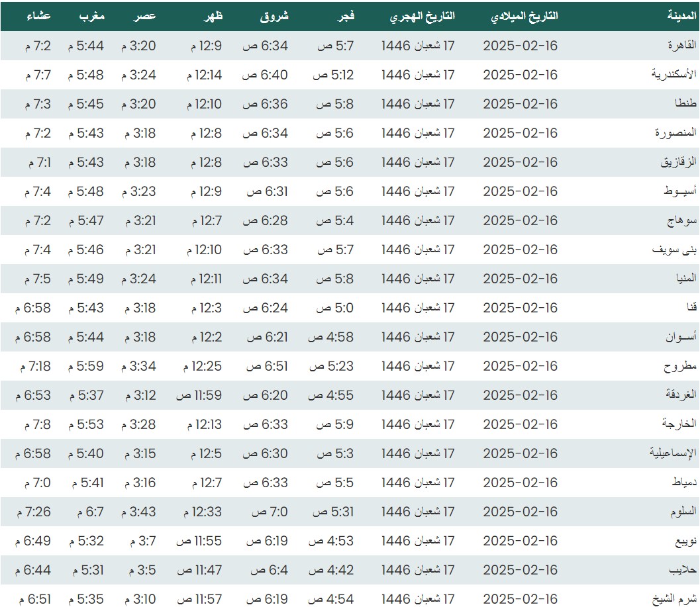The width and height of the screenshot is (700, 607).
Task: Click the ظهر column header
Action: (213, 17)
